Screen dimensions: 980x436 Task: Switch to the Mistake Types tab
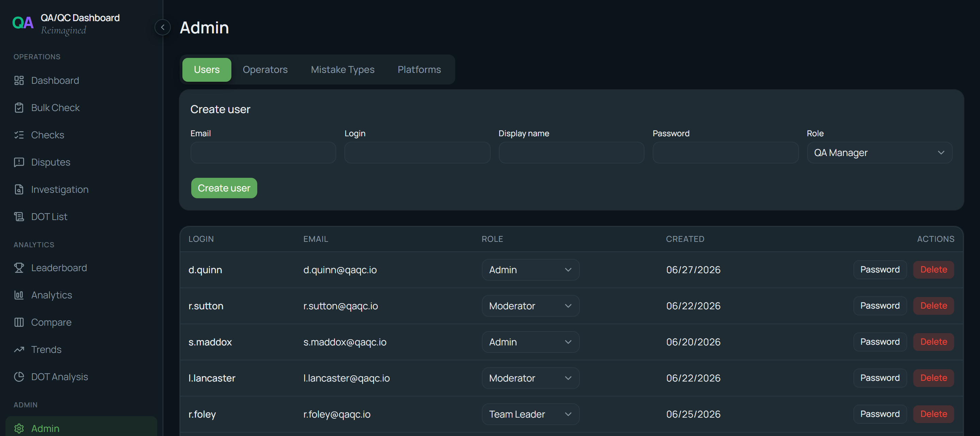342,70
